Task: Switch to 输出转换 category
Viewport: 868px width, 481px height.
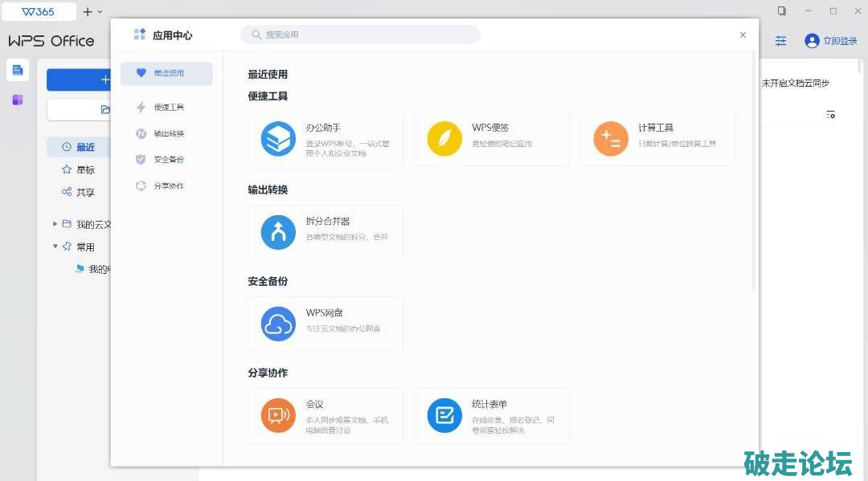Action: 166,134
